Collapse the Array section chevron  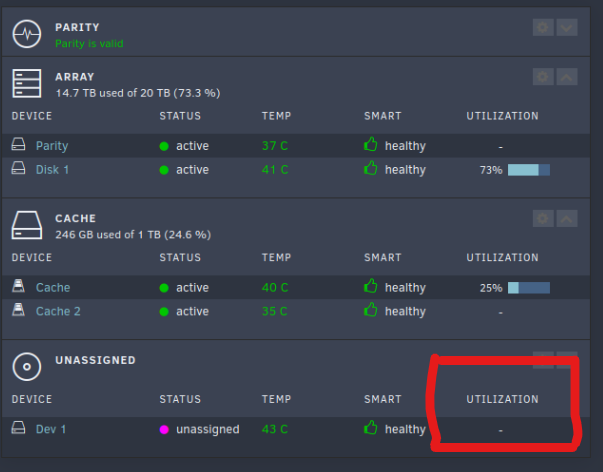point(566,77)
